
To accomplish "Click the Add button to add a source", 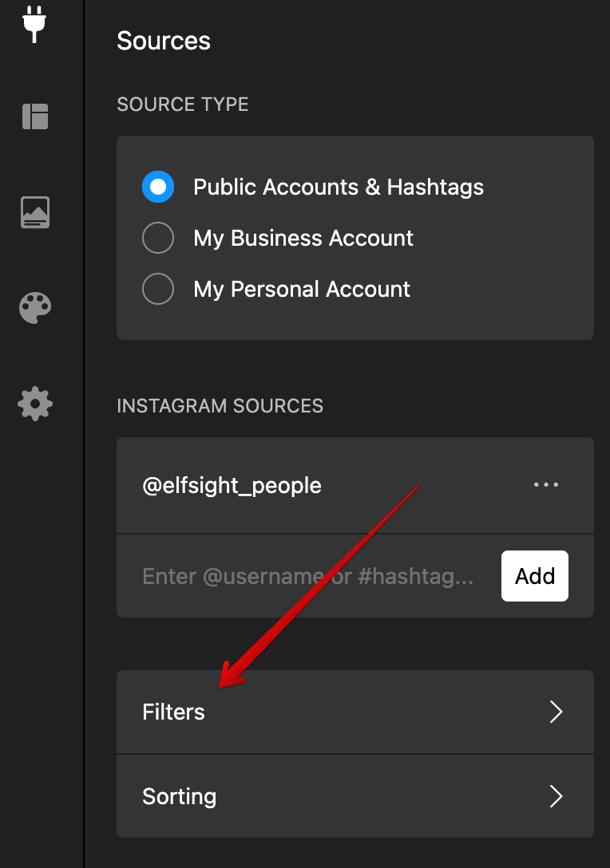I will tap(534, 576).
